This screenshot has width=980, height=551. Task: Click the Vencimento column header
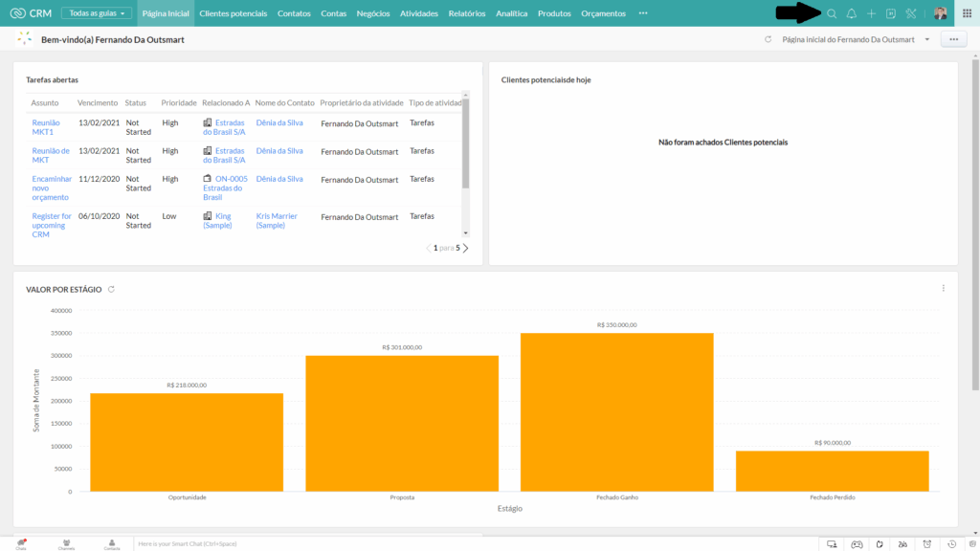click(98, 103)
